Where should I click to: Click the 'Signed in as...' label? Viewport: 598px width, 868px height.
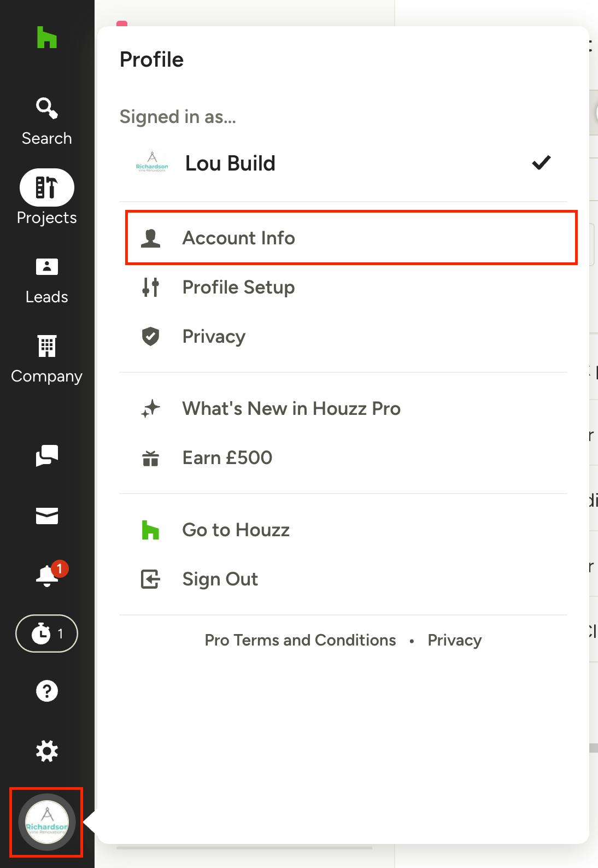coord(178,116)
